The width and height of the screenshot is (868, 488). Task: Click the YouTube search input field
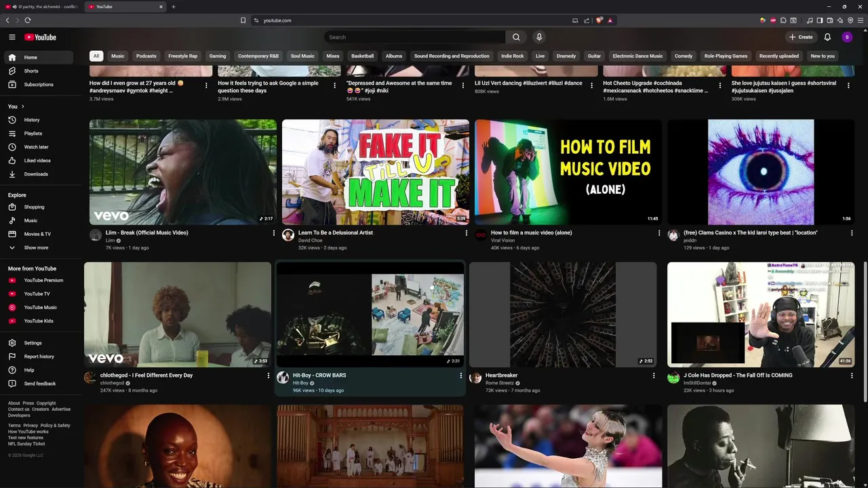pyautogui.click(x=415, y=37)
